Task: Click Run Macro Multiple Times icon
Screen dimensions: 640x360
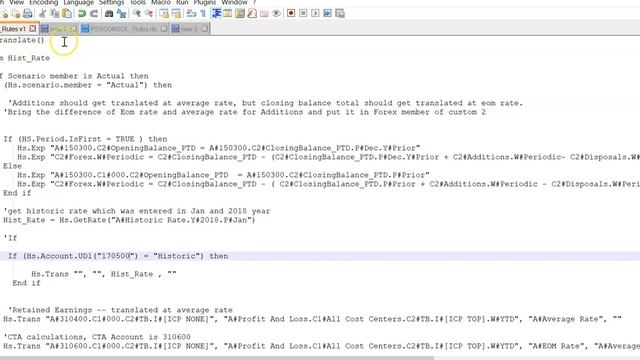Action: [327, 13]
